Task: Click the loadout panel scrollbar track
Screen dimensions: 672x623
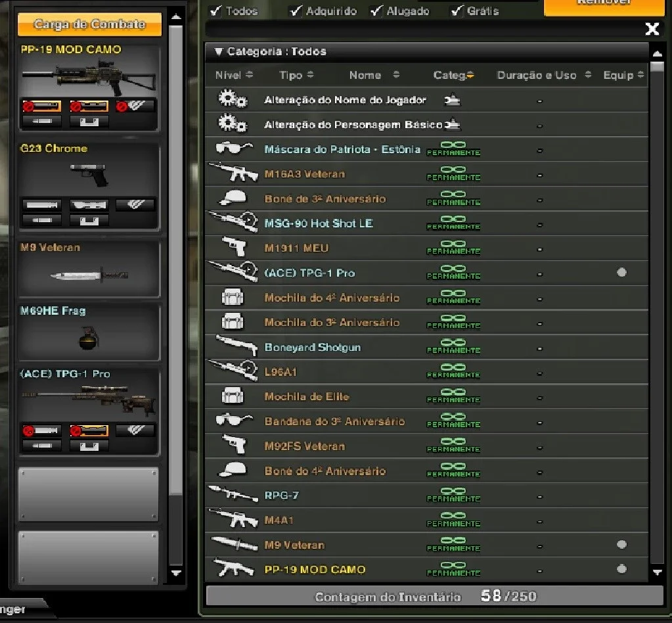Action: pyautogui.click(x=175, y=530)
